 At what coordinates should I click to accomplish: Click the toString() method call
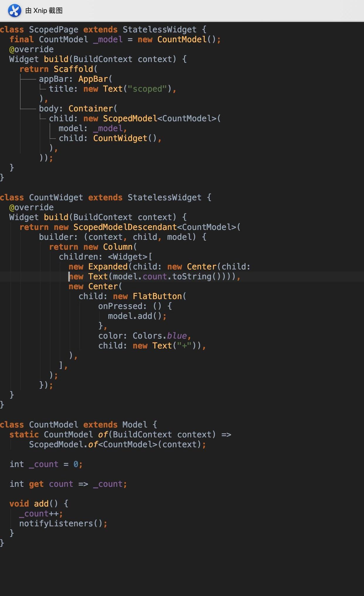pyautogui.click(x=191, y=277)
